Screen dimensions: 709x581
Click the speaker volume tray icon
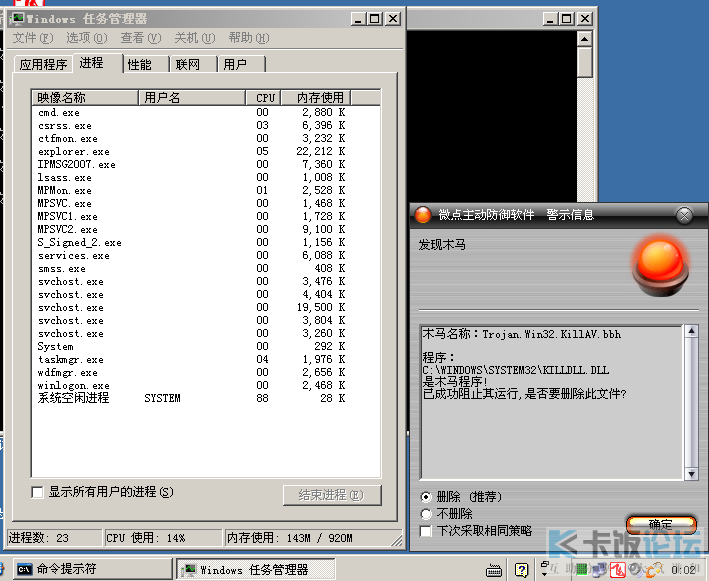click(635, 569)
